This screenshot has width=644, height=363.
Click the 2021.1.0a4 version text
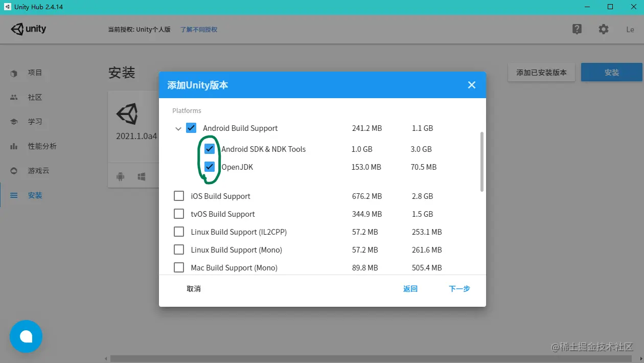click(136, 137)
